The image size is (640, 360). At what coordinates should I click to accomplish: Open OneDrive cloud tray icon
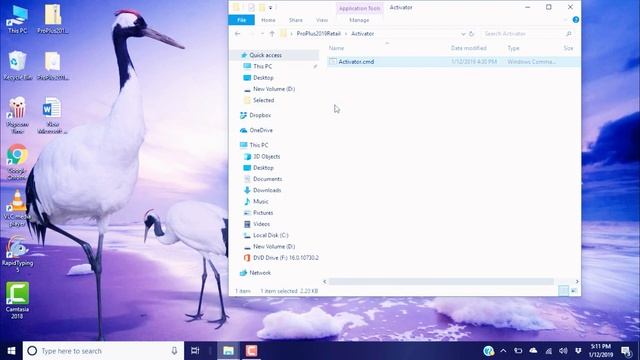533,351
